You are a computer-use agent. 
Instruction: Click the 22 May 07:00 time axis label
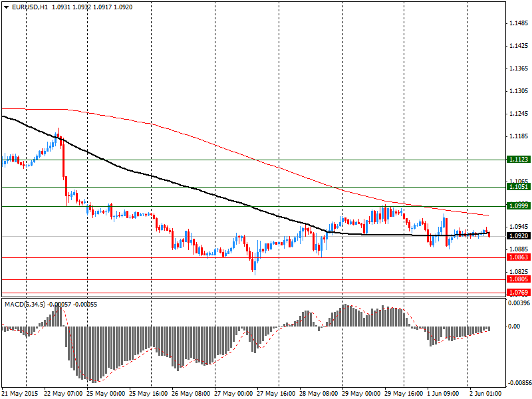pyautogui.click(x=63, y=394)
